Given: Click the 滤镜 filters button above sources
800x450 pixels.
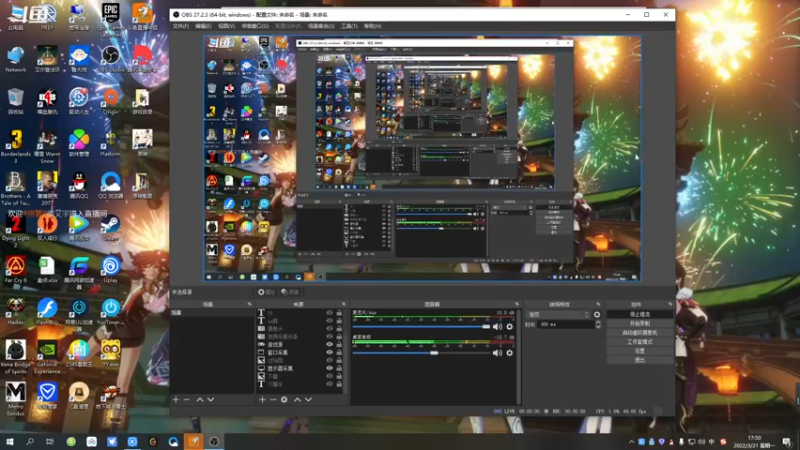Looking at the screenshot, I should tap(290, 292).
